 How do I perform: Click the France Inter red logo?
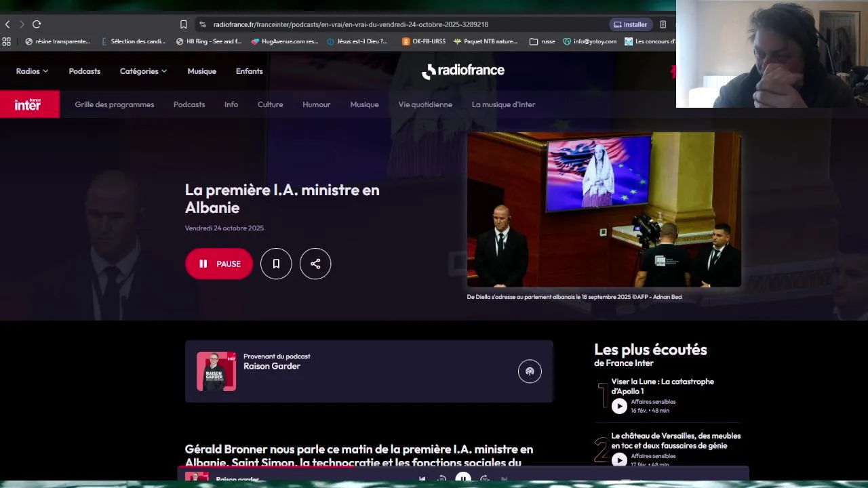(x=30, y=104)
